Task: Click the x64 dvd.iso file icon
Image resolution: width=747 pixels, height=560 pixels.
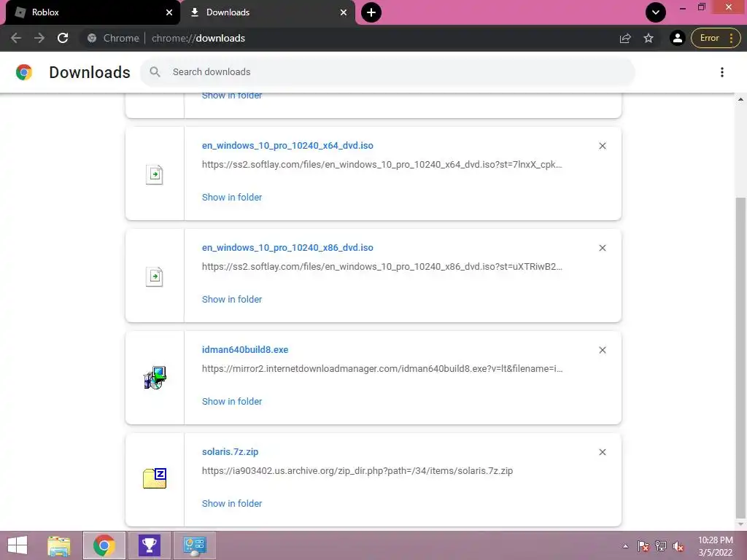Action: pyautogui.click(x=155, y=175)
